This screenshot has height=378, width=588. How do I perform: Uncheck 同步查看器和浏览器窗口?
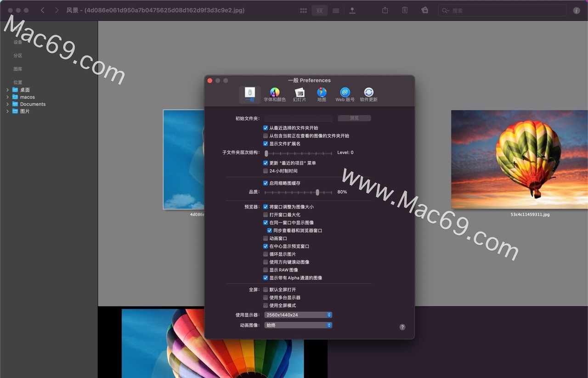[270, 230]
